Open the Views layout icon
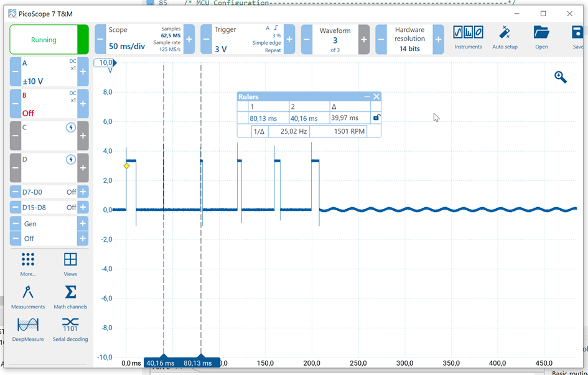This screenshot has width=588, height=375. click(x=70, y=264)
